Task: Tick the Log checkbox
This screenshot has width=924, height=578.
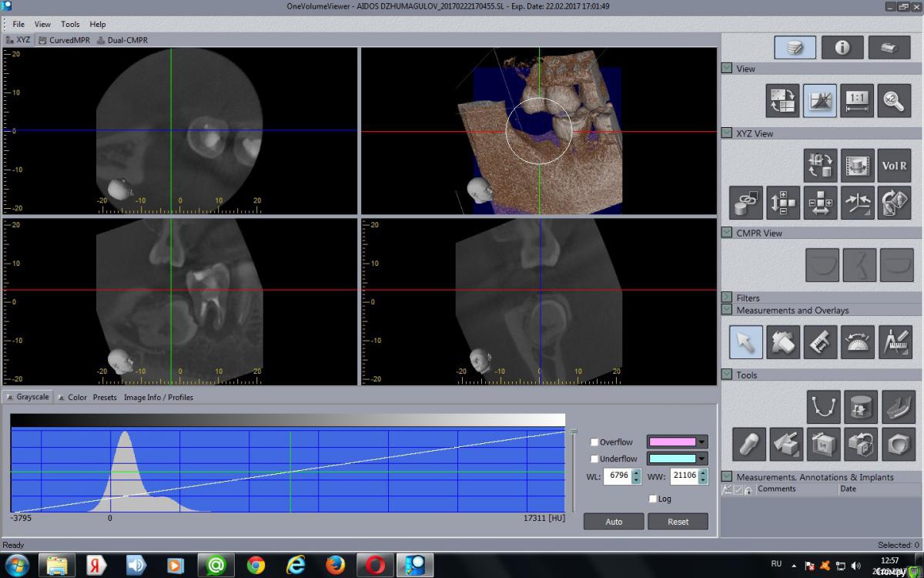Action: [653, 499]
